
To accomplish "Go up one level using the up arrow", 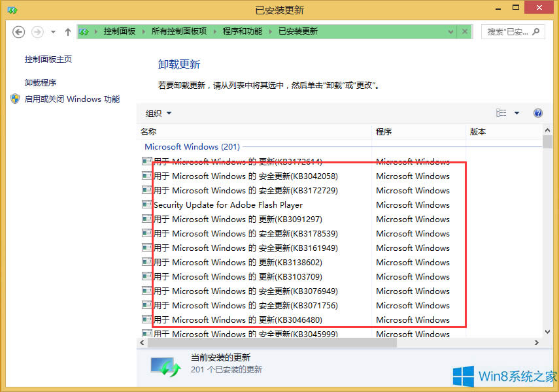I will (x=69, y=31).
